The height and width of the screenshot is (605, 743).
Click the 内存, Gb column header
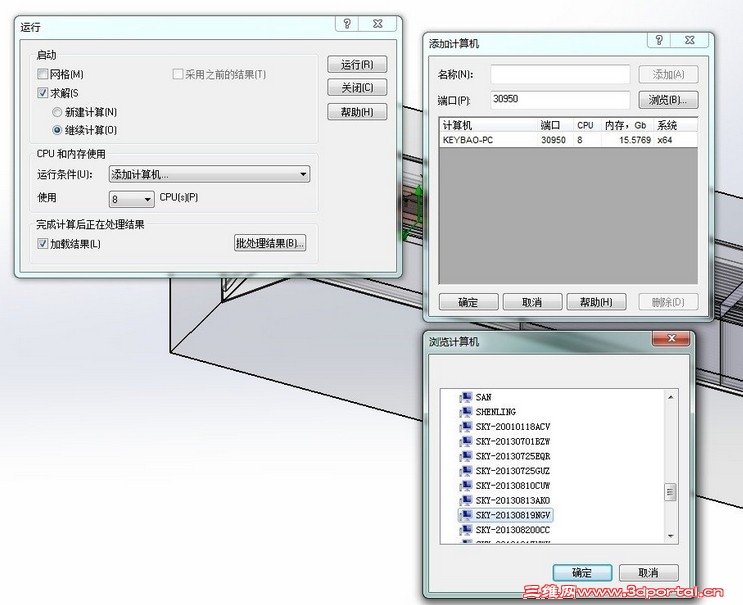click(x=627, y=125)
